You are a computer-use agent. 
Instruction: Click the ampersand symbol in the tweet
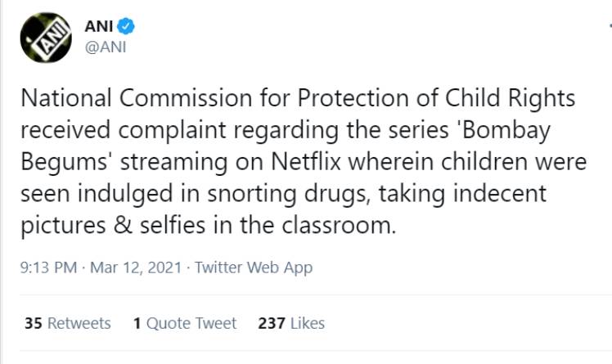click(124, 226)
